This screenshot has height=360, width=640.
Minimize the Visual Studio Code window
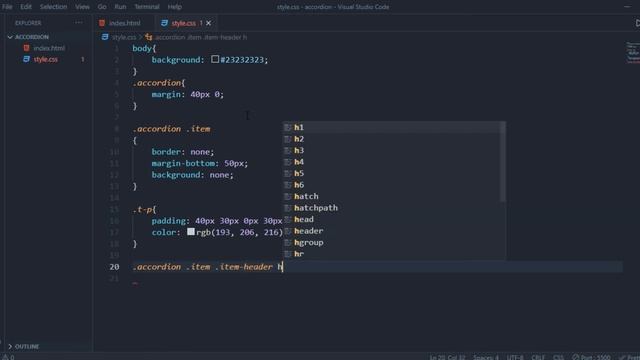coord(627,7)
